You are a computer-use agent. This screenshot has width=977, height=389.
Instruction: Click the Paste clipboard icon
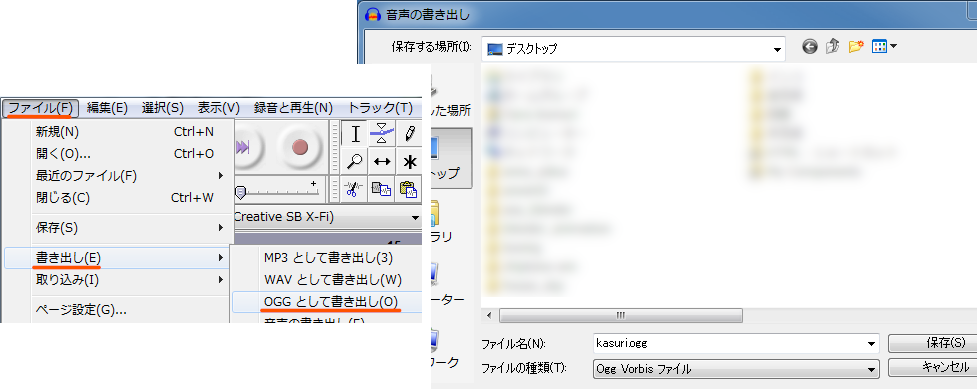coord(409,188)
